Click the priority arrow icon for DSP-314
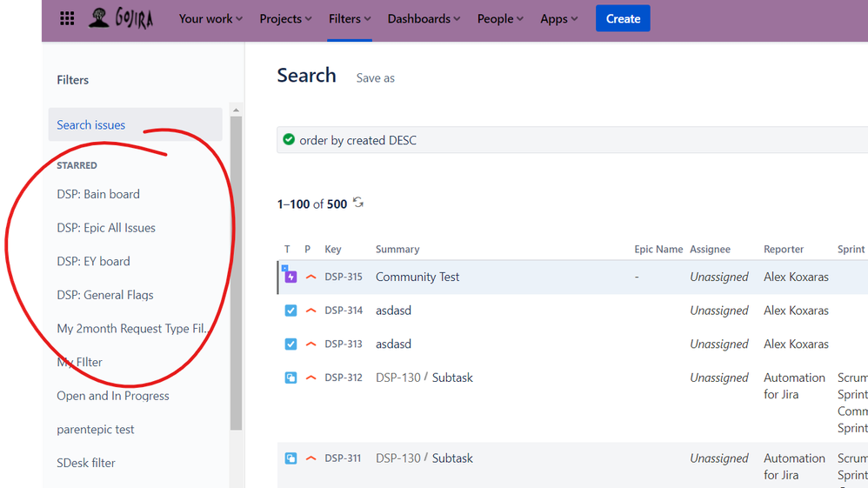 311,311
